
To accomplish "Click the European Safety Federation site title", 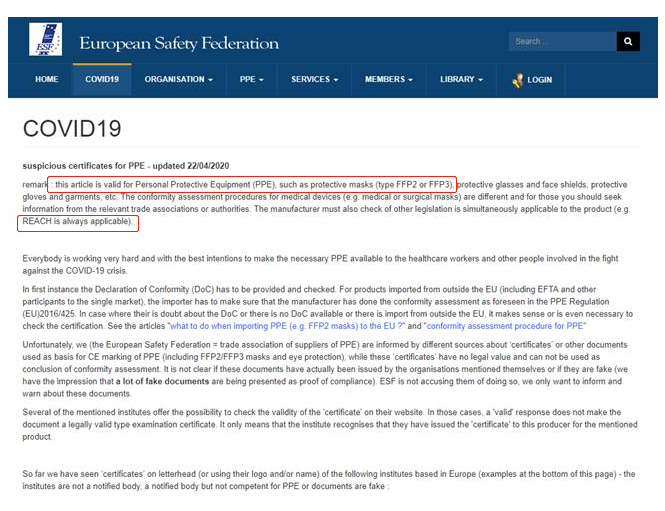I will (179, 43).
